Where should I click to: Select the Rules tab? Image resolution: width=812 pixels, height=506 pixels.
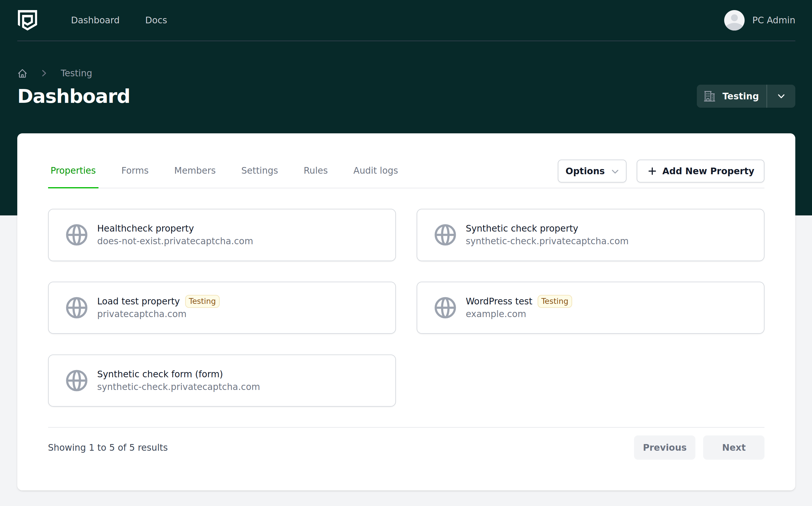[x=316, y=171]
